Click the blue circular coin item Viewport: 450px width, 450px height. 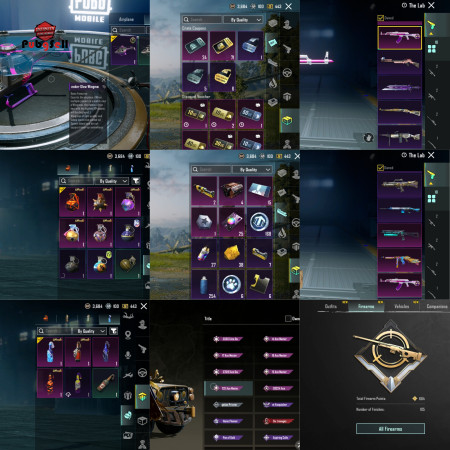pos(259,222)
